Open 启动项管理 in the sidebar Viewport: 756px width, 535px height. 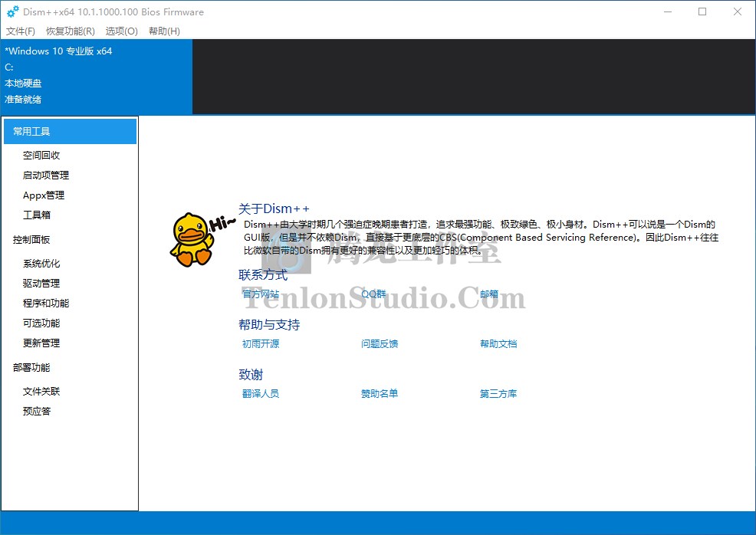[46, 175]
